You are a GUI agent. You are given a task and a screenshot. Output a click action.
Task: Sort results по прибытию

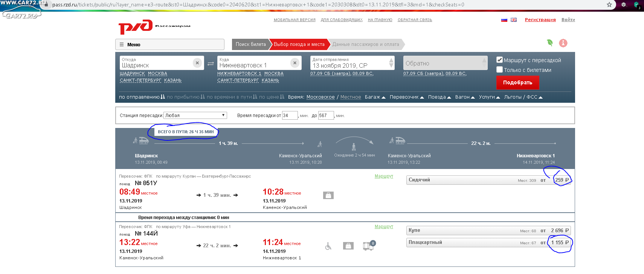pos(186,97)
